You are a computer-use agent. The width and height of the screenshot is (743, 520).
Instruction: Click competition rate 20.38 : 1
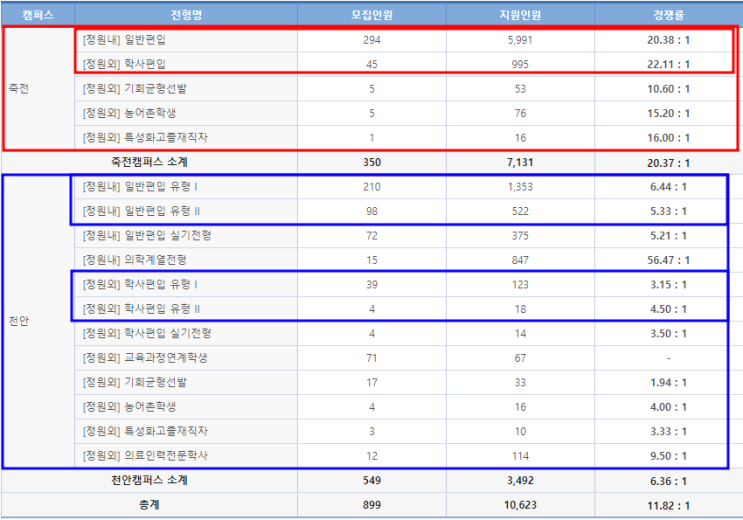coord(668,40)
